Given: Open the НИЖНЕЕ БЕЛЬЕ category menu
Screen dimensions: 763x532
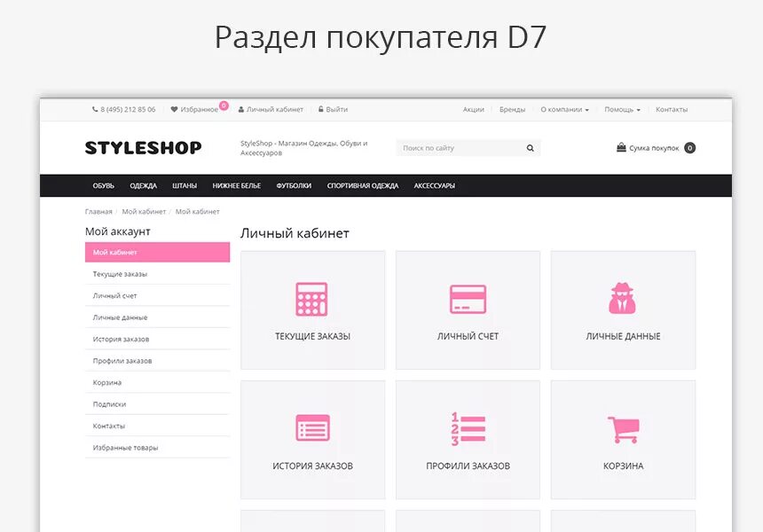Looking at the screenshot, I should (x=237, y=186).
